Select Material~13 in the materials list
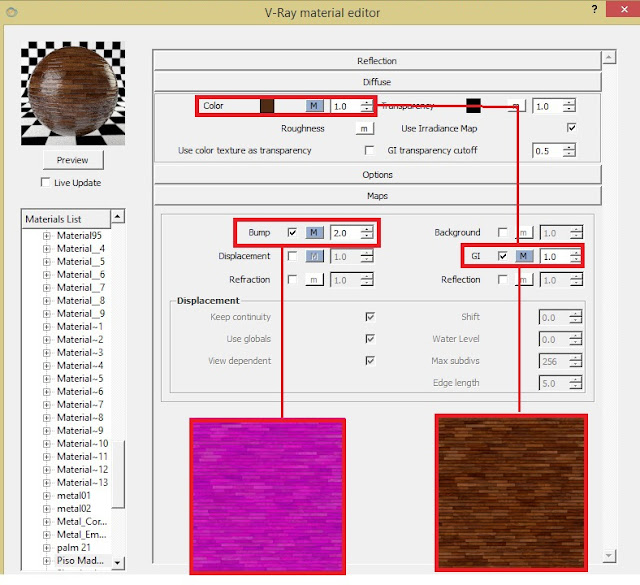Image resolution: width=640 pixels, height=585 pixels. pos(82,483)
